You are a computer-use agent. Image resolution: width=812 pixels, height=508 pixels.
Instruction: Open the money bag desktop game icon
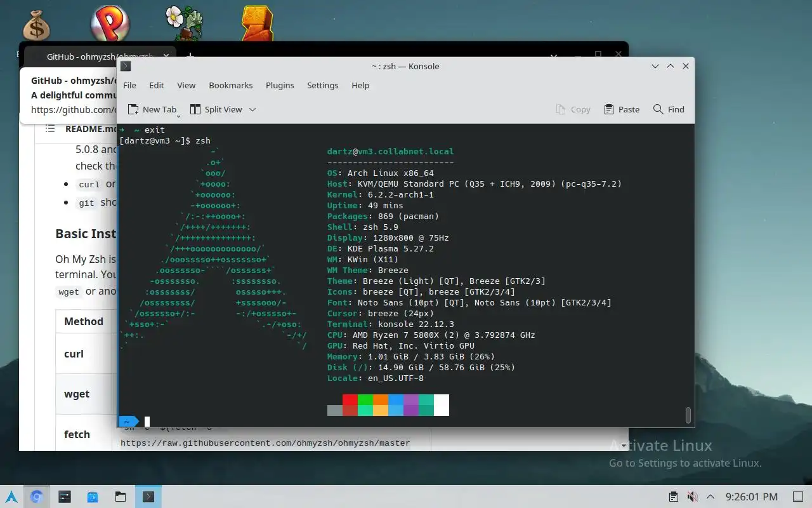36,25
